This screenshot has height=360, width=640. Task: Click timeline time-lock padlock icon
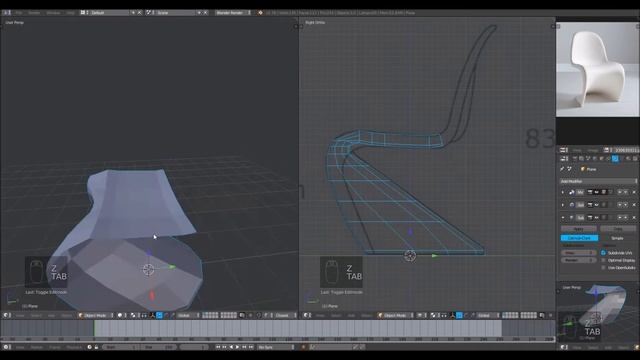[x=96, y=347]
